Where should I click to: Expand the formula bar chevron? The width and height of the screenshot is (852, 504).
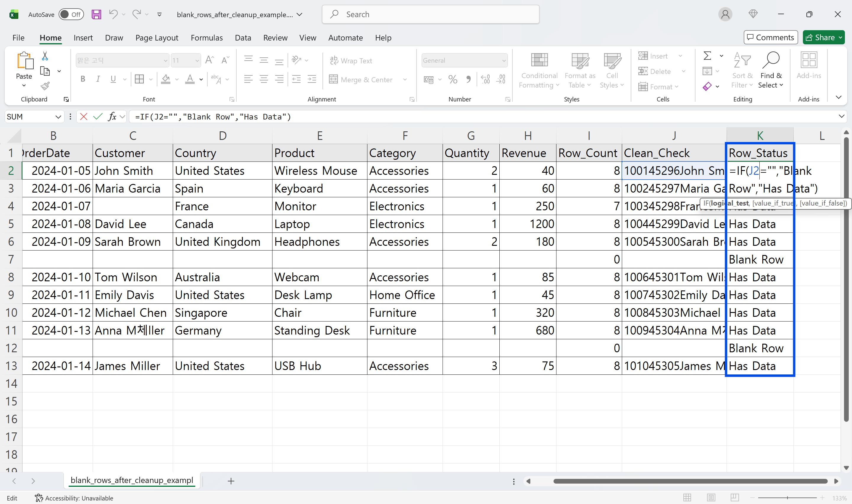click(x=841, y=117)
